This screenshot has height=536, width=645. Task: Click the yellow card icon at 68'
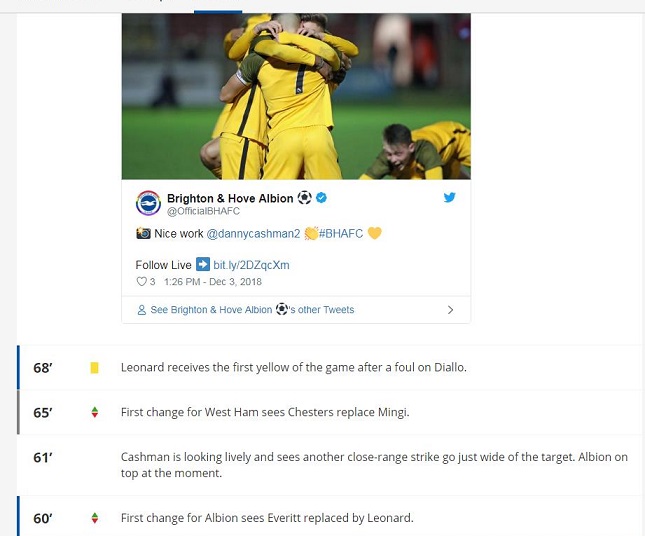94,367
